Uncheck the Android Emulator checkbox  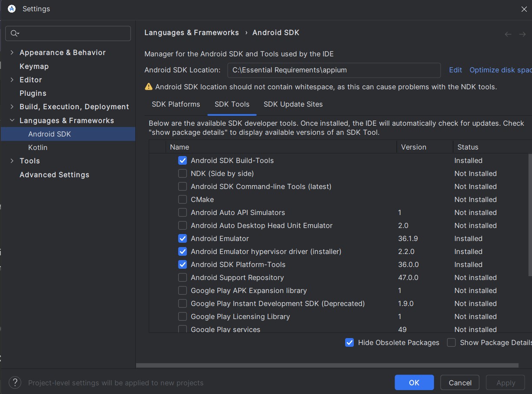coord(183,238)
